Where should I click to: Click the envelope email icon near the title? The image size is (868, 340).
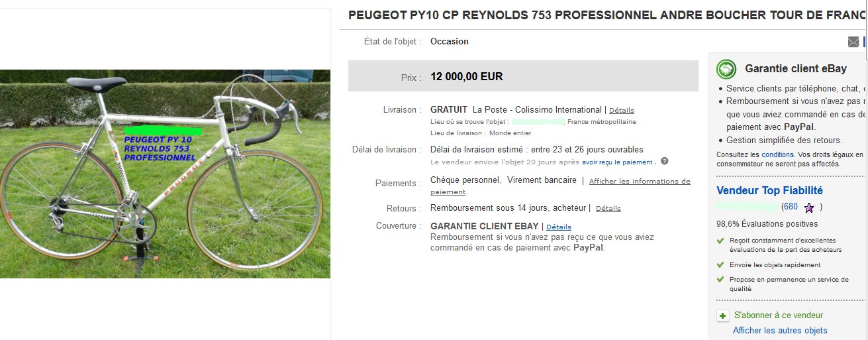[x=853, y=42]
